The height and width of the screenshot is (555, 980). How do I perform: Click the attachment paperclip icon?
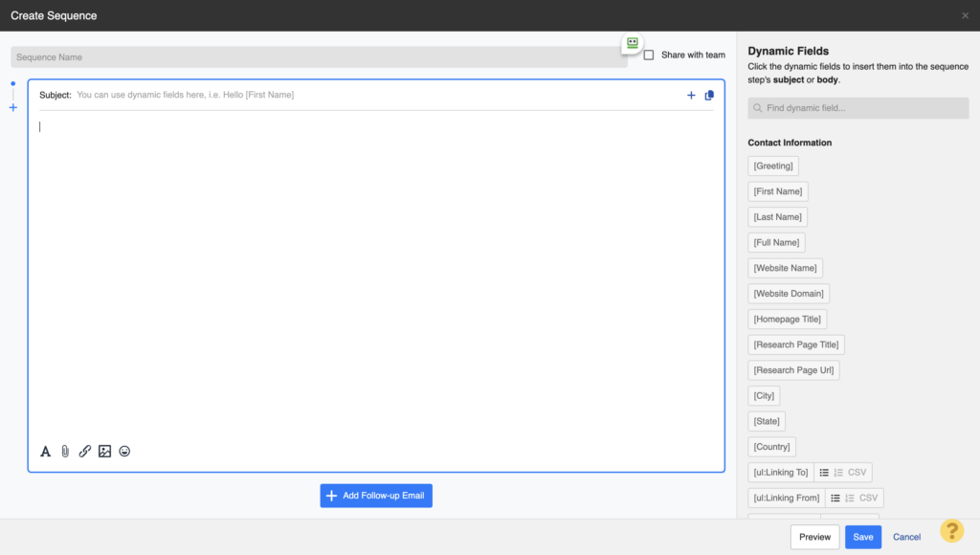tap(65, 451)
